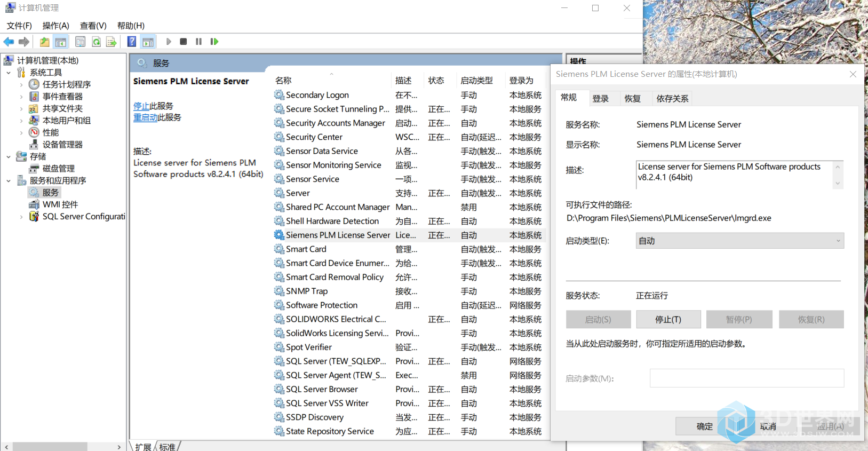Click the properties toolbar icon
Viewport: 868px width, 451px height.
(x=81, y=42)
